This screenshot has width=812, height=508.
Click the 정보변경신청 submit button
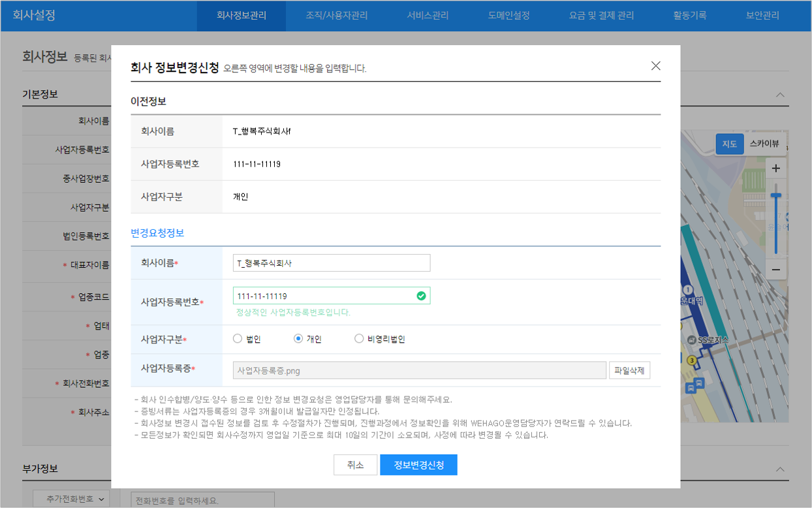pyautogui.click(x=418, y=465)
